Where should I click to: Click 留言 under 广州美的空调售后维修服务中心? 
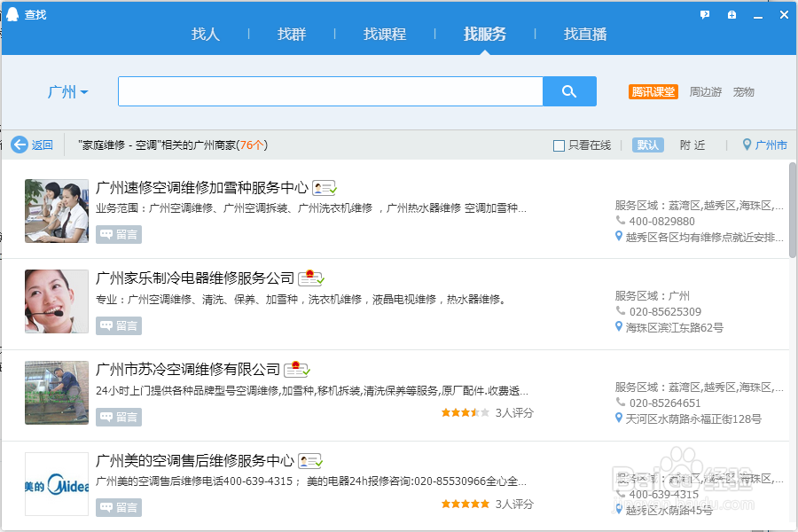tap(119, 507)
